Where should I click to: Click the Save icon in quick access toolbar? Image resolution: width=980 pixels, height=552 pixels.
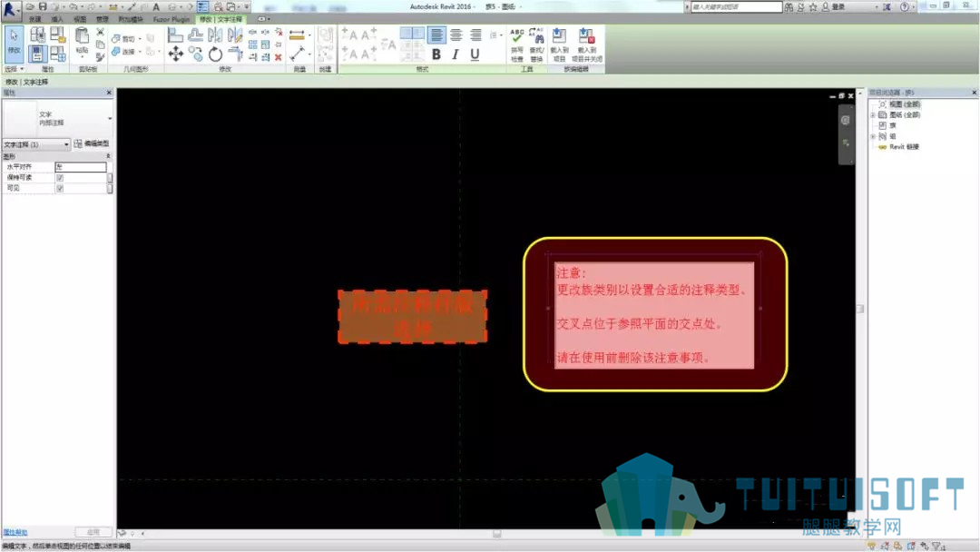[x=43, y=6]
